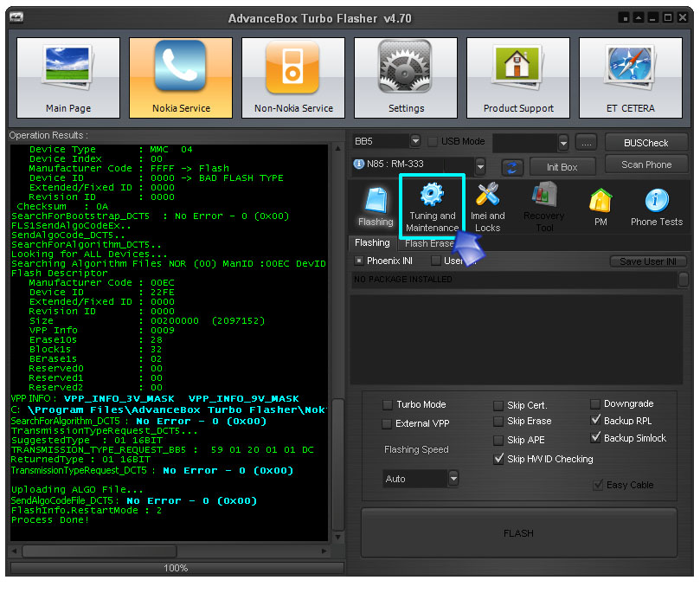Click the large FLASH button
700x606 pixels.
[x=519, y=533]
